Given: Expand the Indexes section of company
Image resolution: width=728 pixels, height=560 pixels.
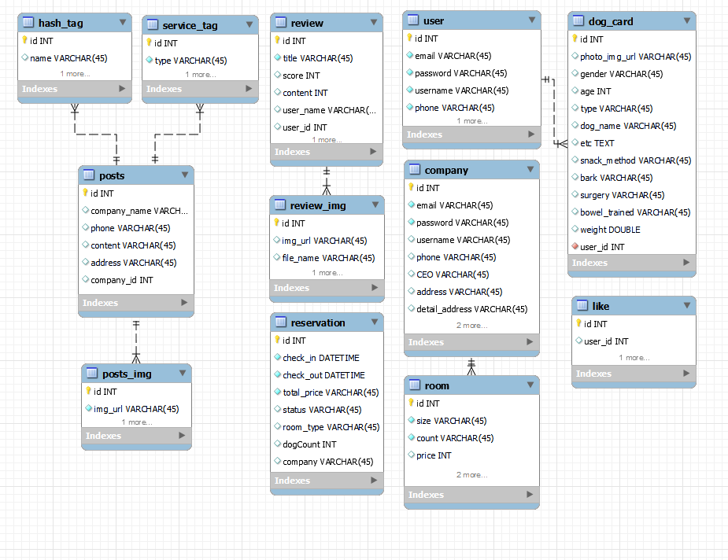Looking at the screenshot, I should tap(530, 342).
